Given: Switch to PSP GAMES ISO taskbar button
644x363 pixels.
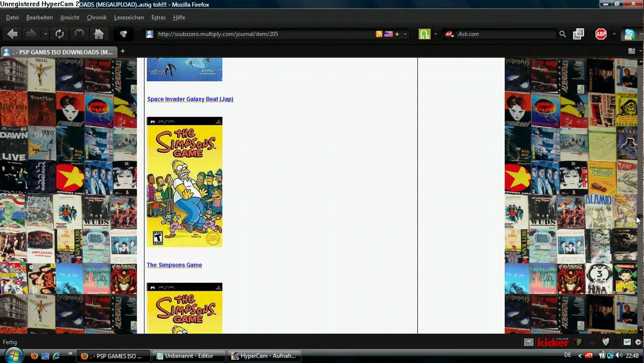Looking at the screenshot, I should pyautogui.click(x=113, y=356).
